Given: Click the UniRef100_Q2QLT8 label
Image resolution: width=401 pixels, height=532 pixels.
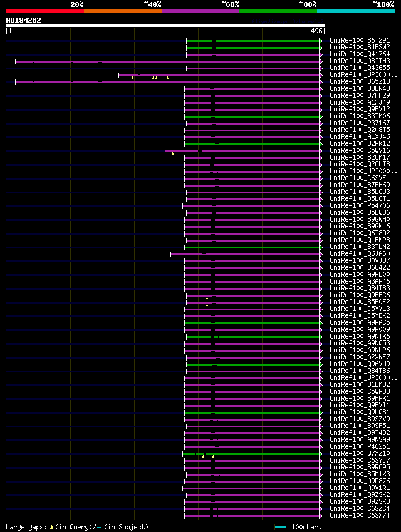Looking at the screenshot, I should coord(360,164).
